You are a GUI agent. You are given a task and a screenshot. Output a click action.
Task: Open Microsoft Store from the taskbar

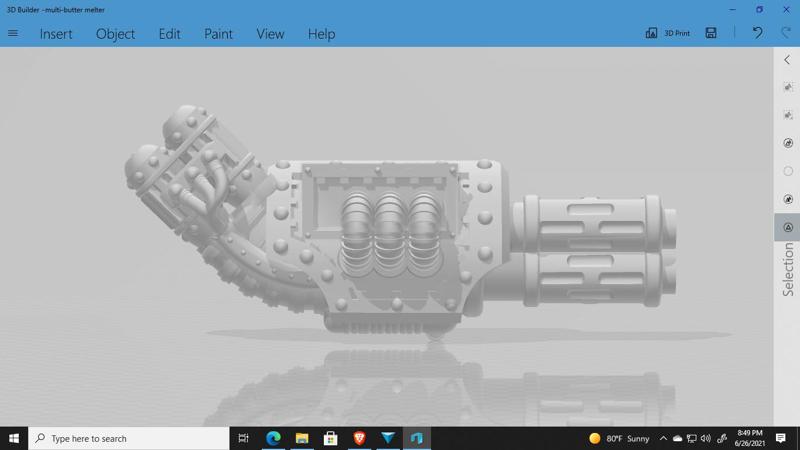tap(331, 438)
